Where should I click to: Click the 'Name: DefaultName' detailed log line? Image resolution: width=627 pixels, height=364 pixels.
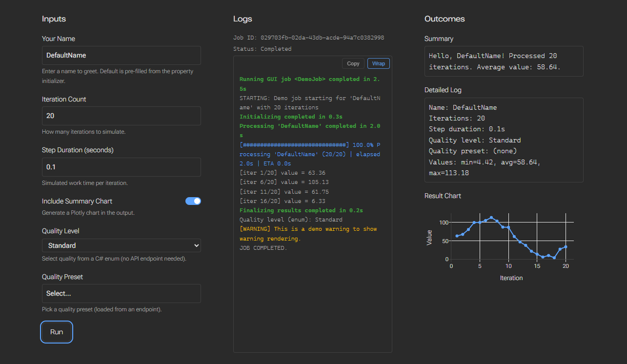(x=463, y=107)
